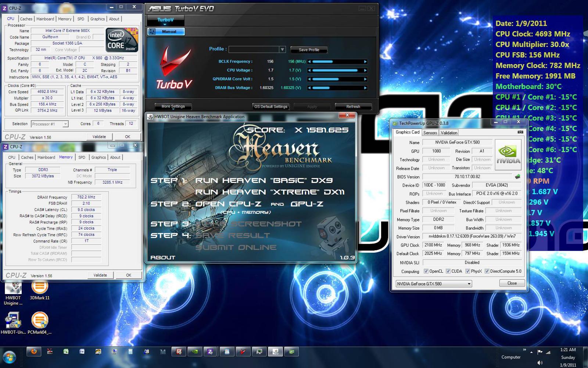This screenshot has width=588, height=368.
Task: Toggle the PhysX checkbox
Action: pos(467,271)
